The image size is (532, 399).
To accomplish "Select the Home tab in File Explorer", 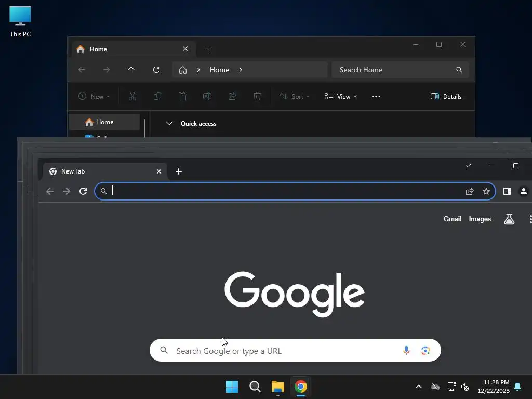I will point(134,49).
